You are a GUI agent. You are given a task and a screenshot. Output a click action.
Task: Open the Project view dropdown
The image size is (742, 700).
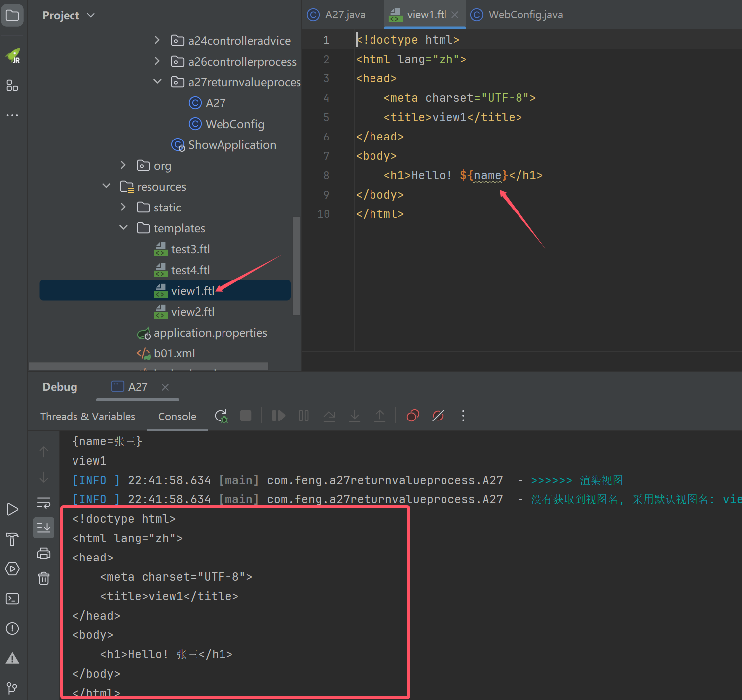[69, 15]
